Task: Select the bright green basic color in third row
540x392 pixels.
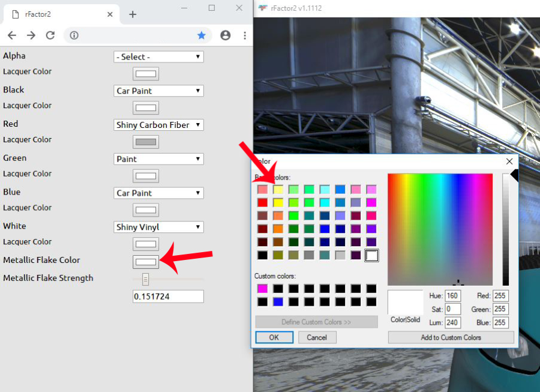Action: click(x=293, y=216)
